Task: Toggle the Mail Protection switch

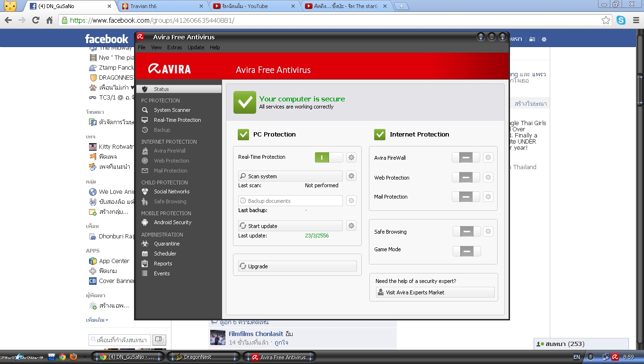Action: (466, 197)
